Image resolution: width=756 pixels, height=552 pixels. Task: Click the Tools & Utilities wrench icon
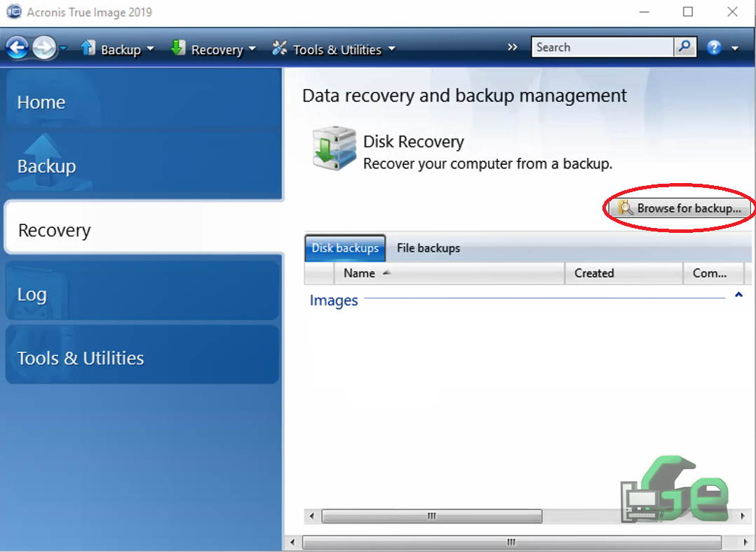(280, 48)
